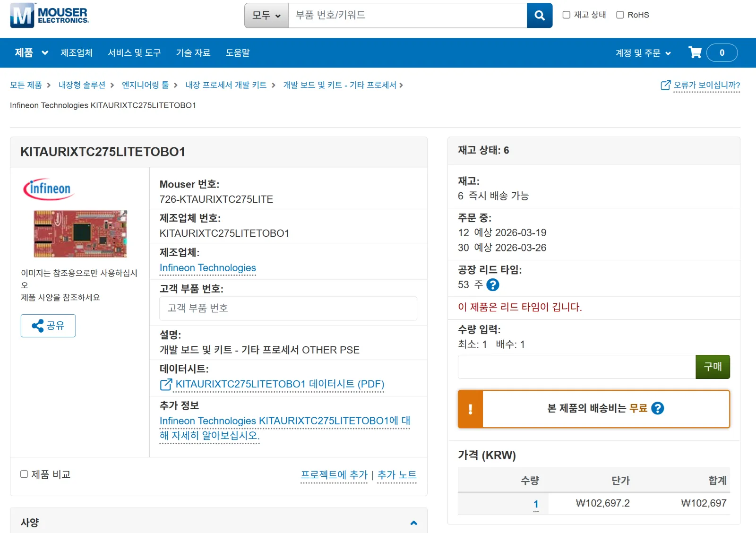756x533 pixels.
Task: Click the free shipping help question icon
Action: 657,408
